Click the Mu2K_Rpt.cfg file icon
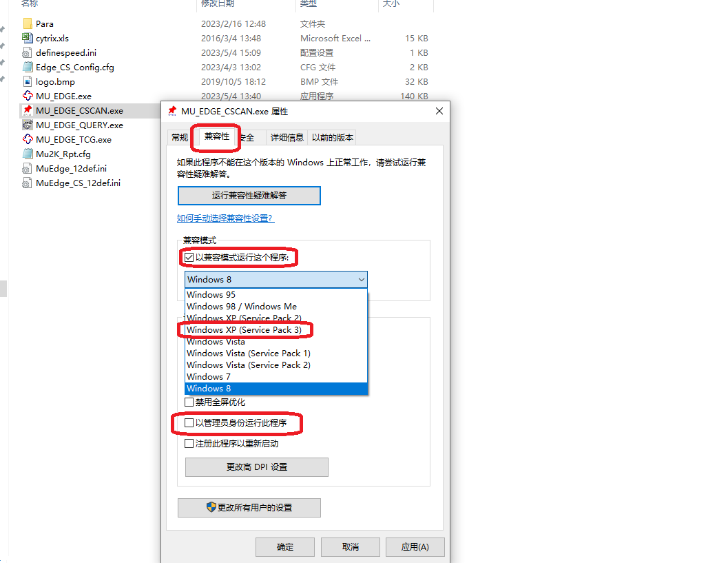The image size is (728, 563). click(x=28, y=154)
